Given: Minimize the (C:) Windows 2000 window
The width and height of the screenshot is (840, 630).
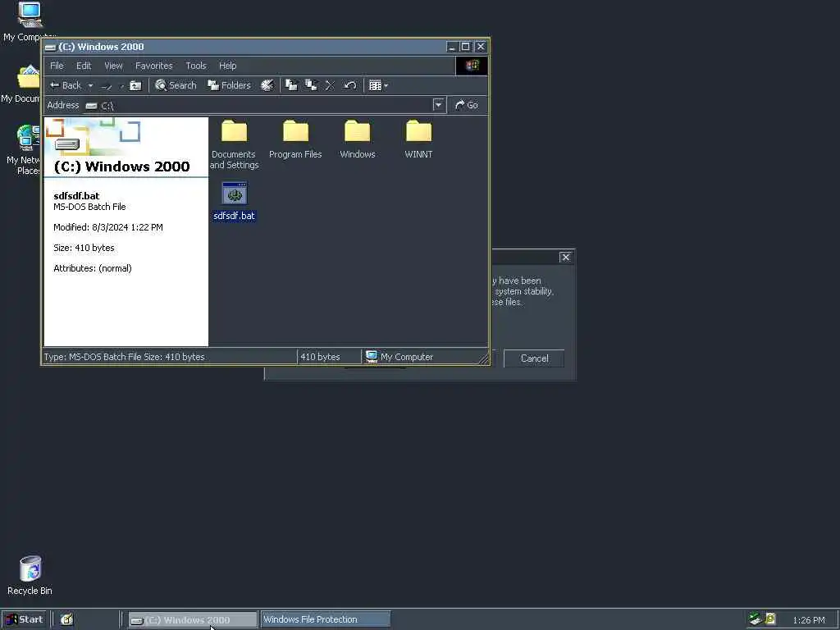Looking at the screenshot, I should click(x=453, y=47).
